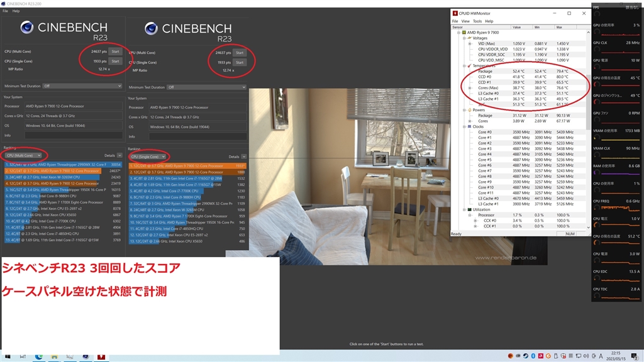Select the Intel Xeon W-3265M row in multi-core ranking
The width and height of the screenshot is (644, 362).
(x=64, y=177)
